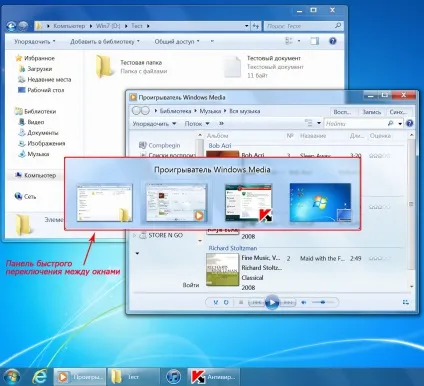Click the Richard Stoltzman album art
This screenshot has width=424, height=386.
tap(222, 270)
